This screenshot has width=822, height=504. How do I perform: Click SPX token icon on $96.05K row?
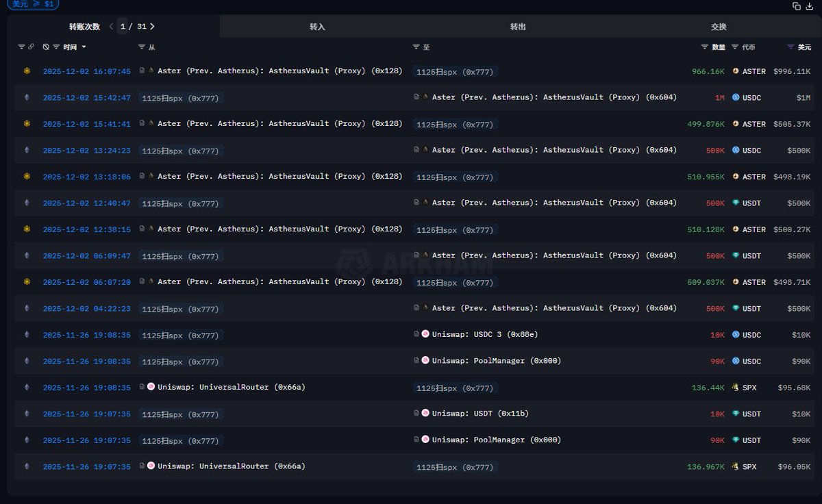click(x=736, y=466)
